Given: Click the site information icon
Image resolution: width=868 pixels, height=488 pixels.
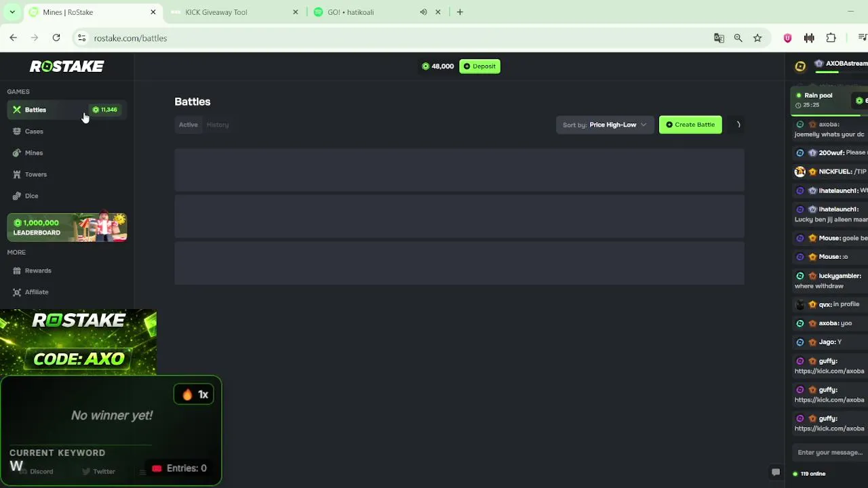Looking at the screenshot, I should click(x=81, y=38).
